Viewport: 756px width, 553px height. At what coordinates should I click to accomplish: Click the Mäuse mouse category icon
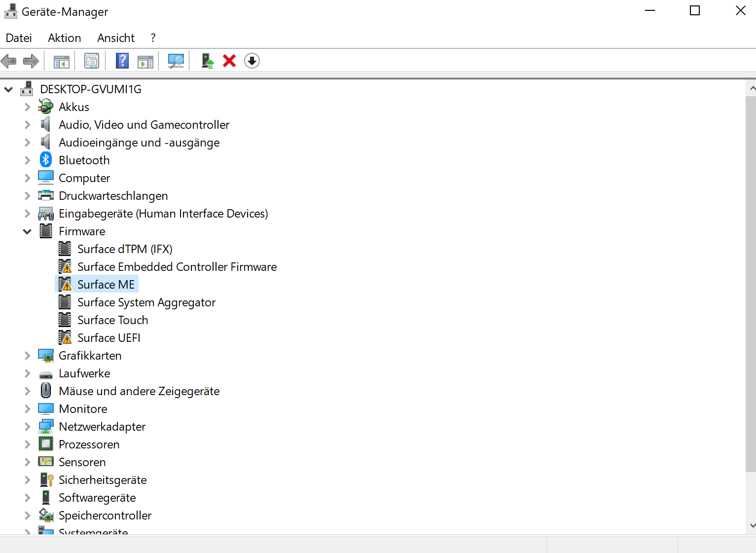pyautogui.click(x=46, y=391)
